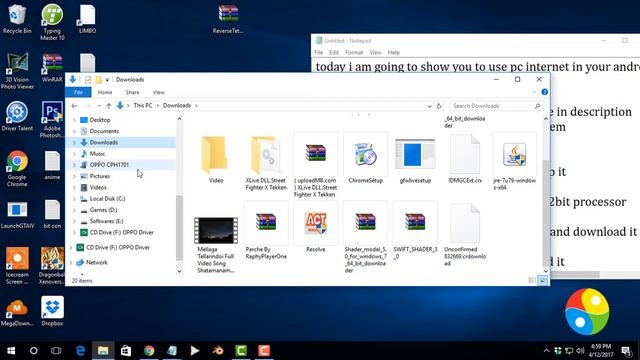The width and height of the screenshot is (640, 360).
Task: Launch Adobe Photoshop from desktop
Action: [x=52, y=120]
